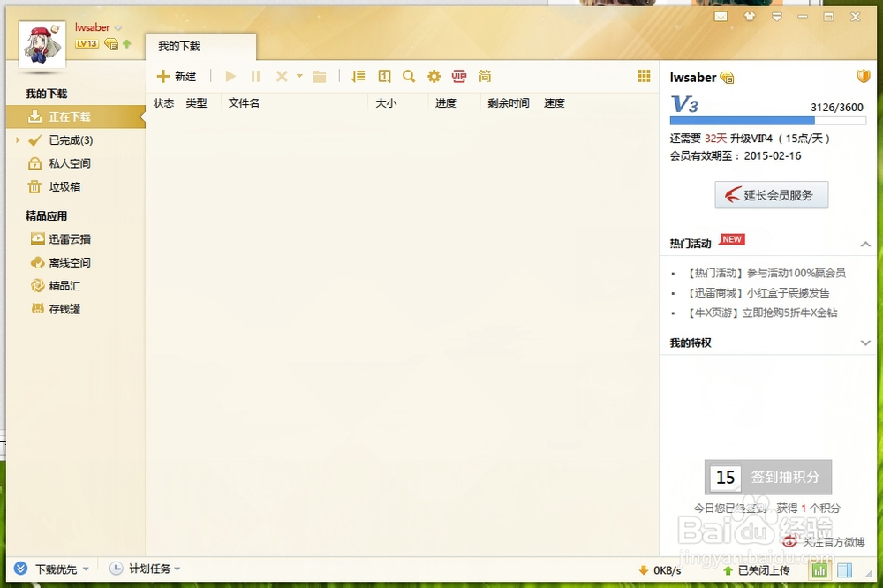Open settings with the gear icon

click(434, 76)
